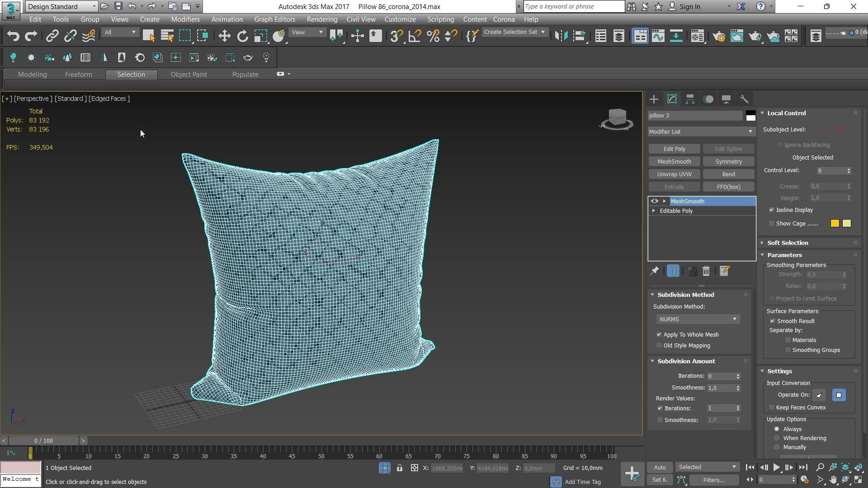This screenshot has height=488, width=868.
Task: Open Configure Modifier Sets icon
Action: pyautogui.click(x=724, y=271)
